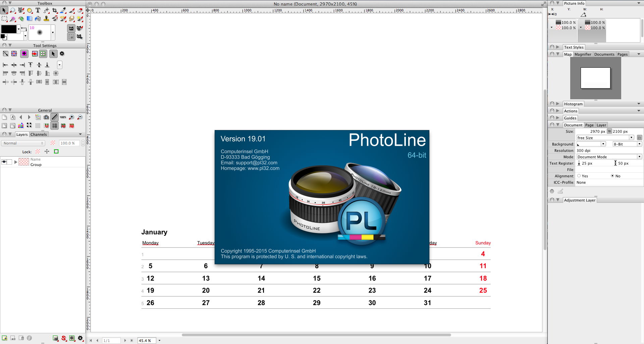Set Alignment to Yes

(x=579, y=176)
